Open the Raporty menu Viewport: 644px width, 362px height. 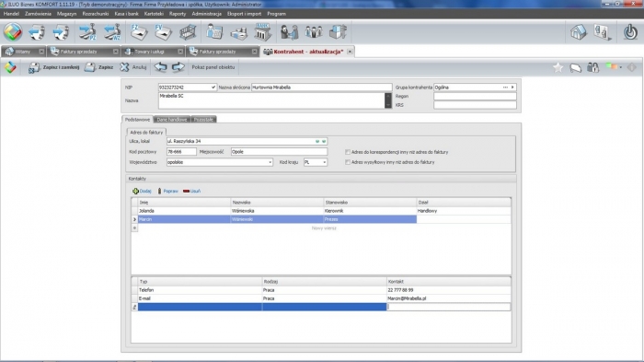click(x=178, y=14)
